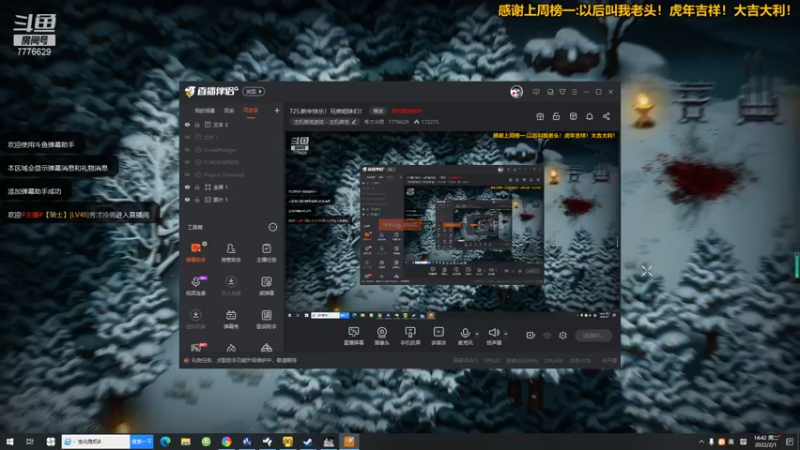
Task: Add 摄像头 camera source
Action: click(x=382, y=336)
